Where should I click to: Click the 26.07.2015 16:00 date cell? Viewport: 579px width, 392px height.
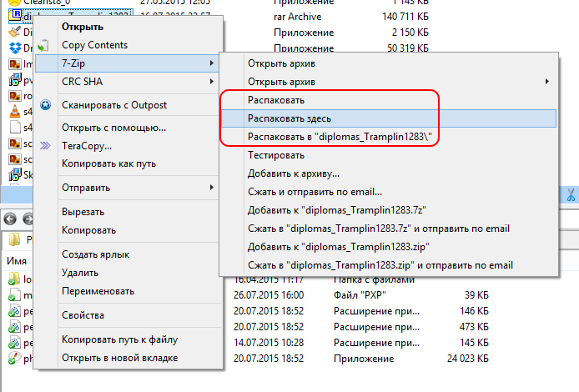[269, 295]
